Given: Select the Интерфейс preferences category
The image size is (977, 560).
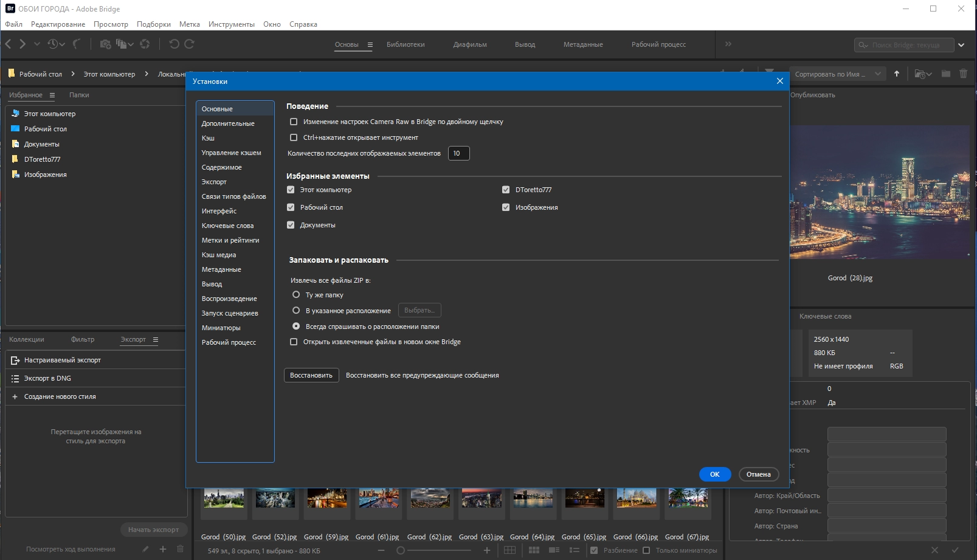Looking at the screenshot, I should [219, 211].
